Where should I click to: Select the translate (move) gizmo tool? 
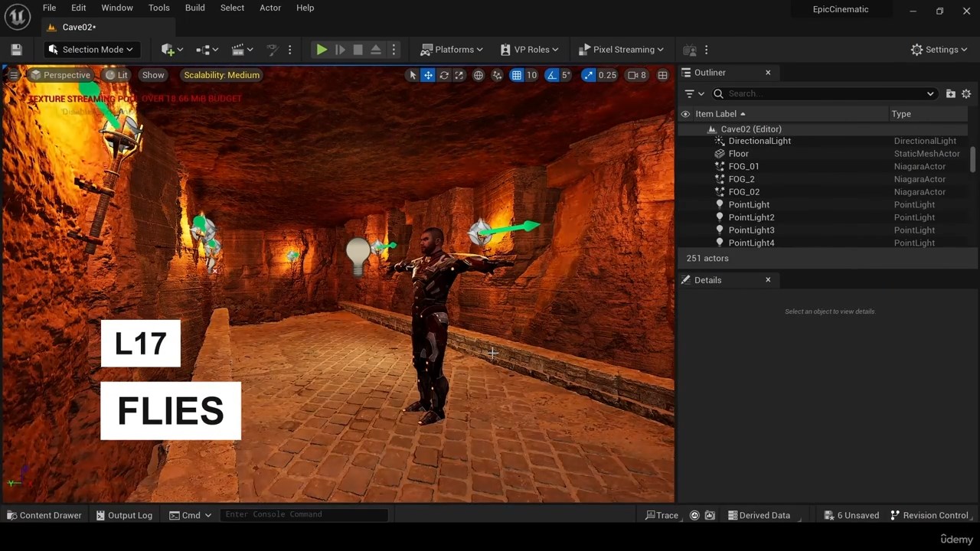pos(428,75)
